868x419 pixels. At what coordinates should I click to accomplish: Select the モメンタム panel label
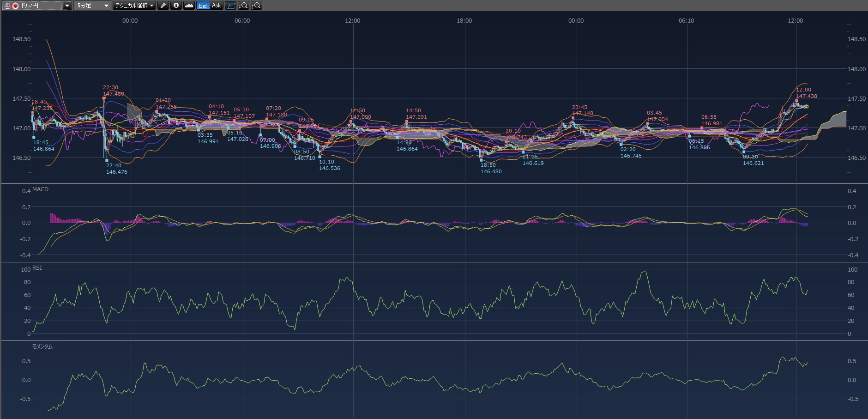(42, 346)
